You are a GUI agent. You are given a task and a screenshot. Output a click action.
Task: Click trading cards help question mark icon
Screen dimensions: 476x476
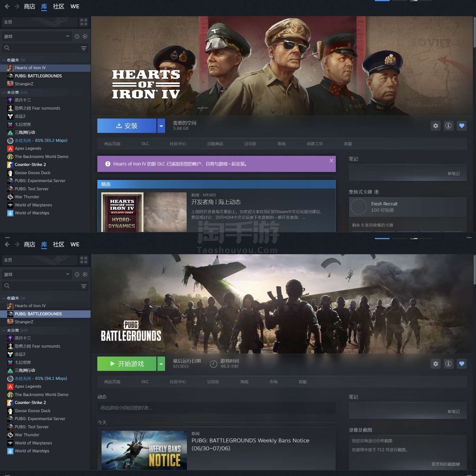377,192
